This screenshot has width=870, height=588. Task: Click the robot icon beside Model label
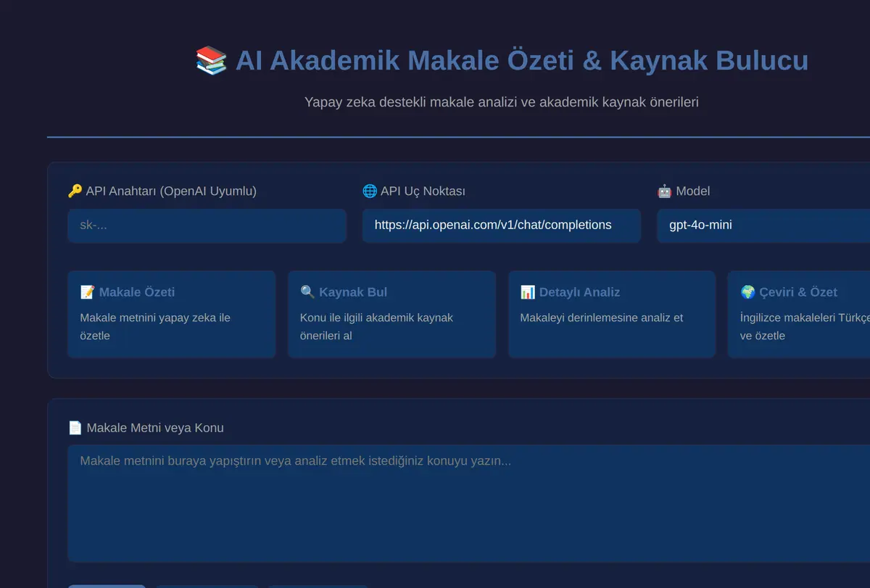665,191
